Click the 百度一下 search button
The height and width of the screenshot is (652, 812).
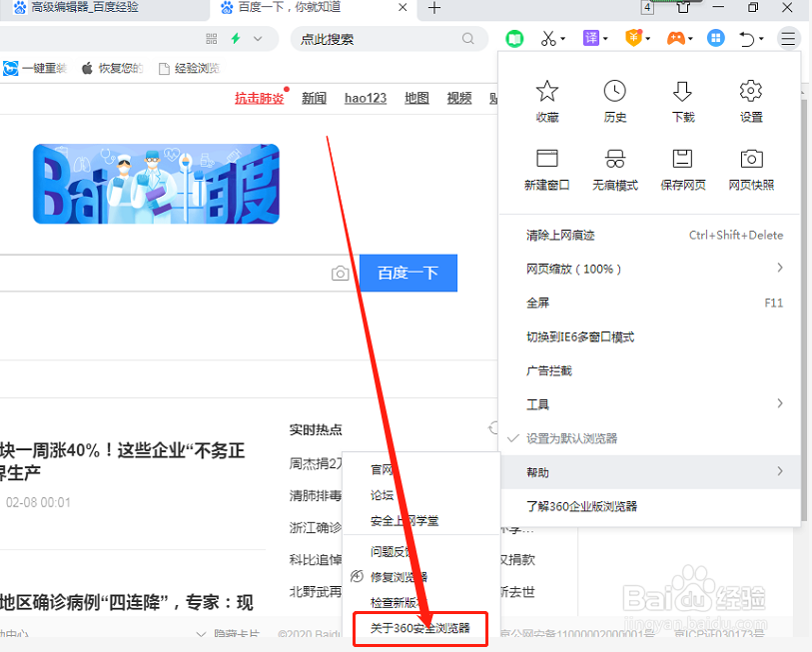pos(408,273)
